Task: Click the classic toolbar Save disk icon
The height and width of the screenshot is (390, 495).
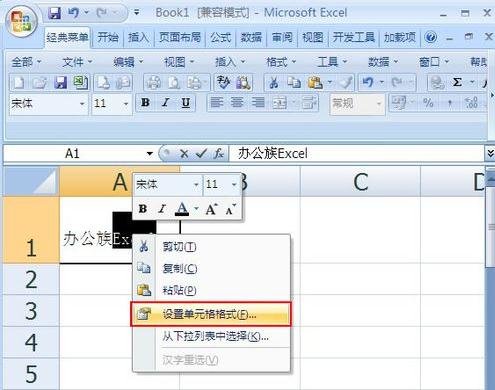Action: pos(60,82)
